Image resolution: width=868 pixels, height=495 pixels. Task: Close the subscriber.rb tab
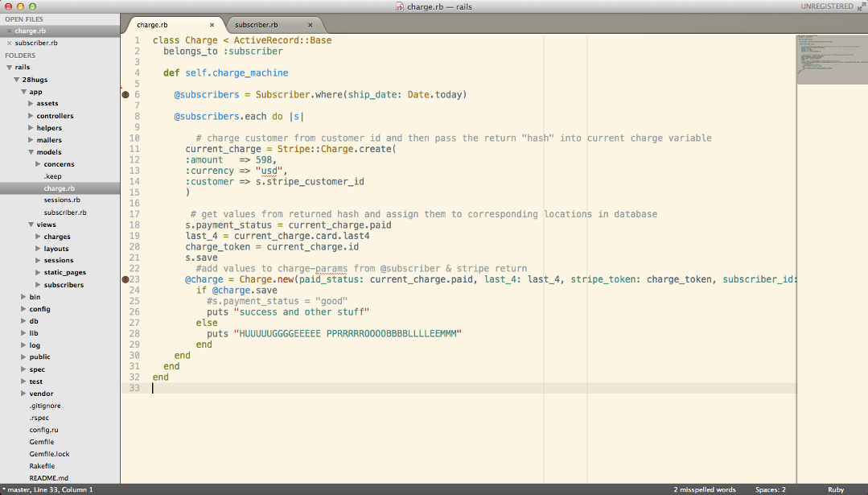[x=310, y=25]
